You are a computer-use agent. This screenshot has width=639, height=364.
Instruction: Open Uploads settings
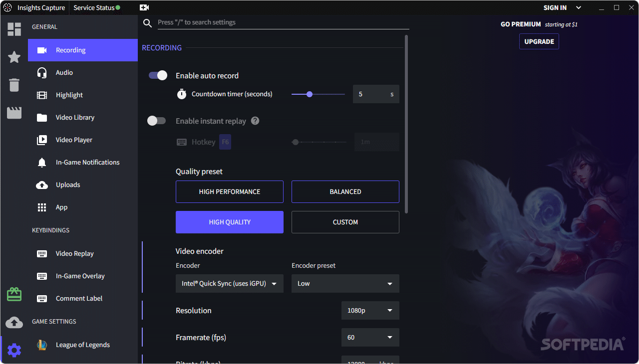coord(83,184)
